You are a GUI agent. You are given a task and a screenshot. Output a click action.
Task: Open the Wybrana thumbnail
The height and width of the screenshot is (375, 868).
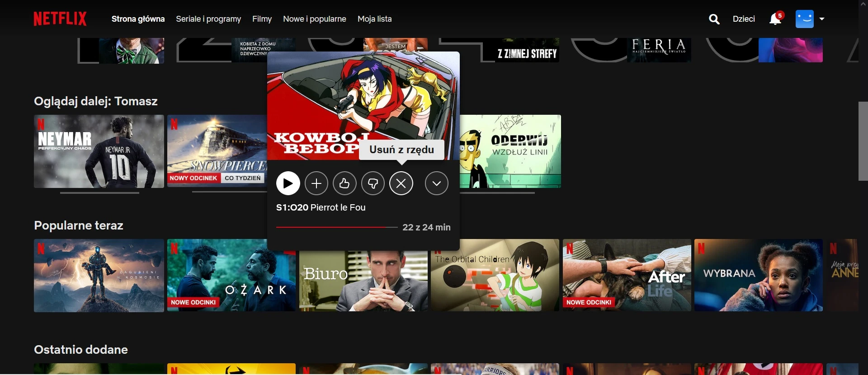(x=759, y=275)
